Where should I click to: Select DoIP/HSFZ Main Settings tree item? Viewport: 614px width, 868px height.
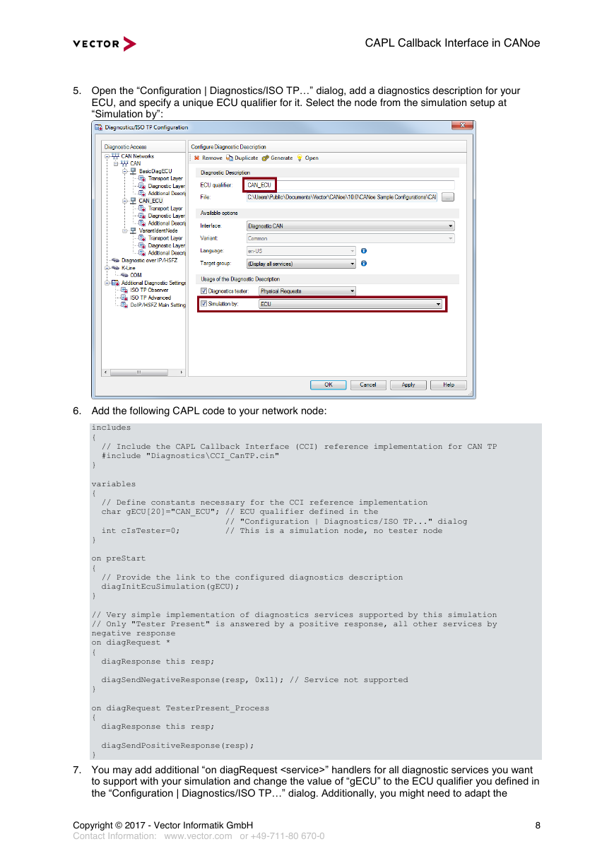tap(153, 305)
